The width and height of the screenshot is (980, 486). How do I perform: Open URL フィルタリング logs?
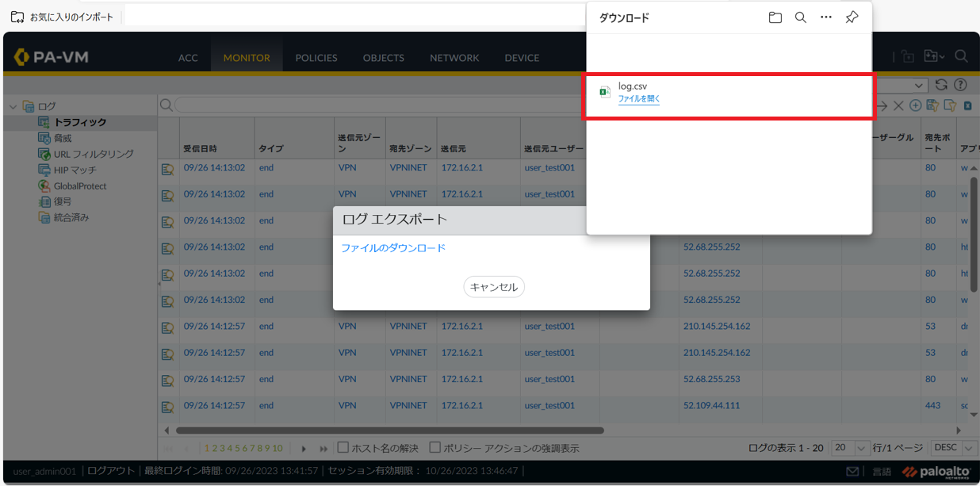click(93, 154)
